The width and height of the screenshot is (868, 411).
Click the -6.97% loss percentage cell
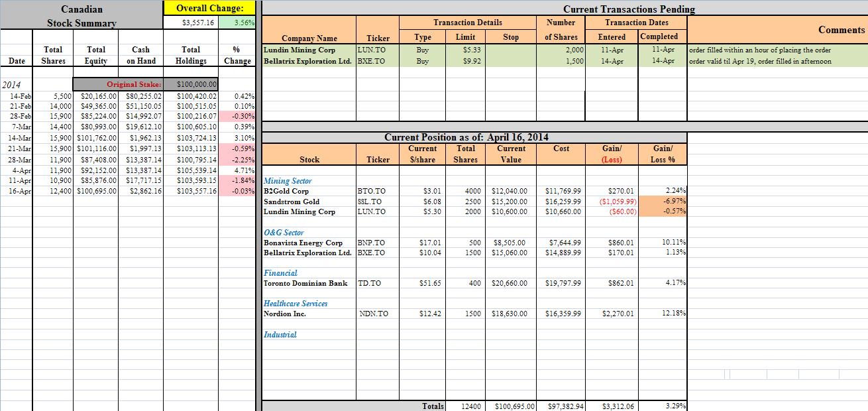click(663, 202)
